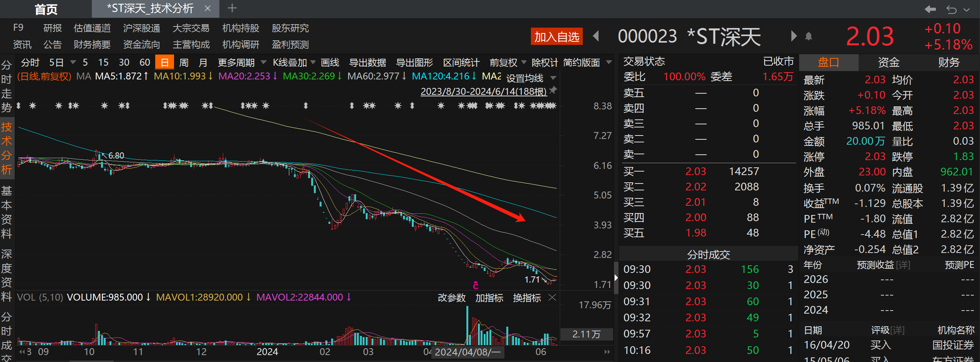This screenshot has width=980, height=362.
Task: Open 股东研究 link
Action: pos(290,28)
